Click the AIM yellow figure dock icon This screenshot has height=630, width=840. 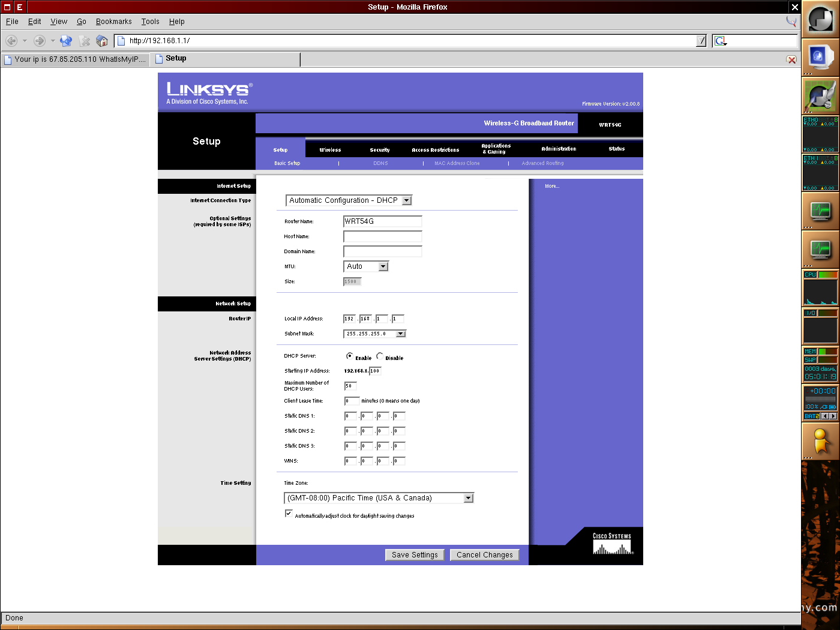pos(820,442)
